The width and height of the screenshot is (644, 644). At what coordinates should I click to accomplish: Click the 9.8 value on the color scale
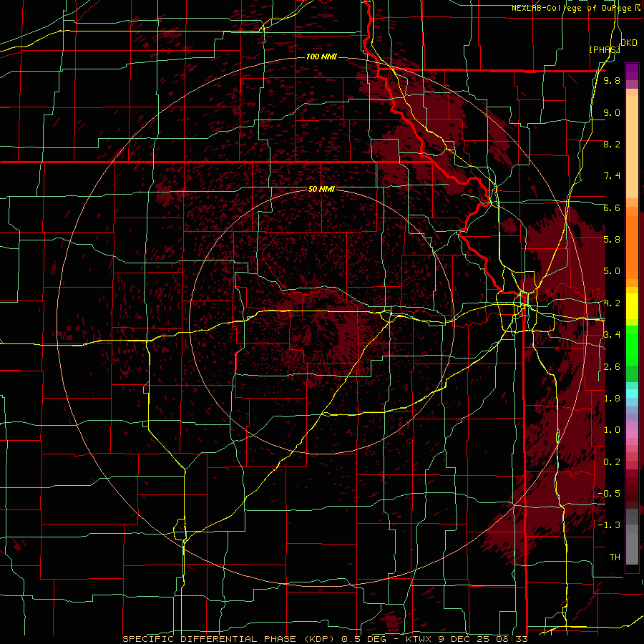pos(612,81)
